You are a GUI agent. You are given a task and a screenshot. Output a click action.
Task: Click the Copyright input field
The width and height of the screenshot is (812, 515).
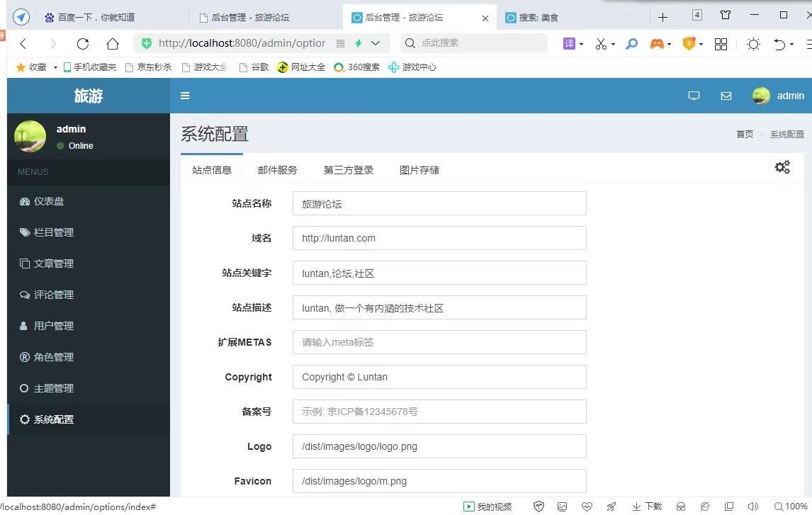[439, 377]
